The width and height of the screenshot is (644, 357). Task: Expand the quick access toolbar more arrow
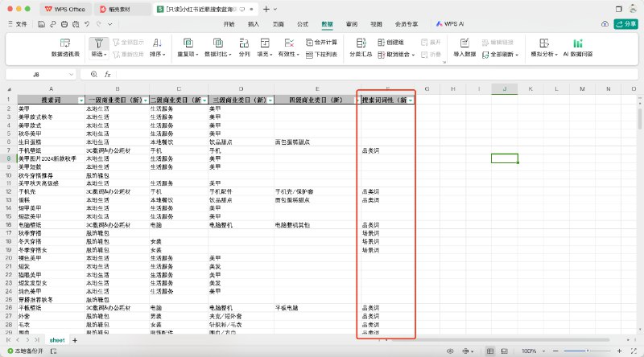[x=110, y=24]
